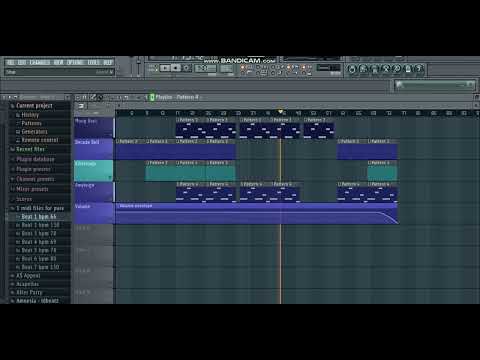Open Remote control in the browser
This screenshot has height=360, width=480.
[39, 140]
